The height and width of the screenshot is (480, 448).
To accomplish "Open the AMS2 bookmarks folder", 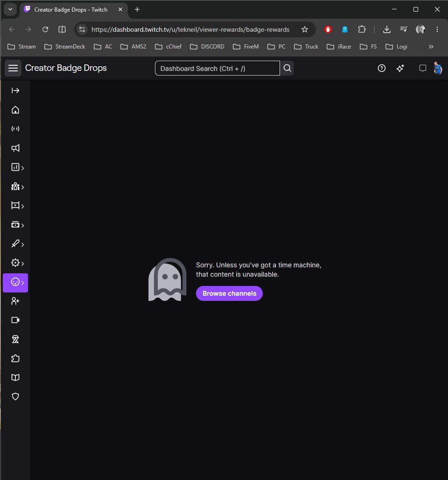I will pyautogui.click(x=133, y=47).
